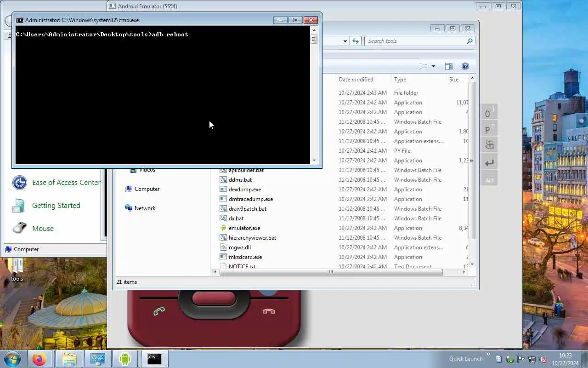Click Computer in Control Panel status bar
Viewport: 588px width, 368px height.
pos(26,249)
